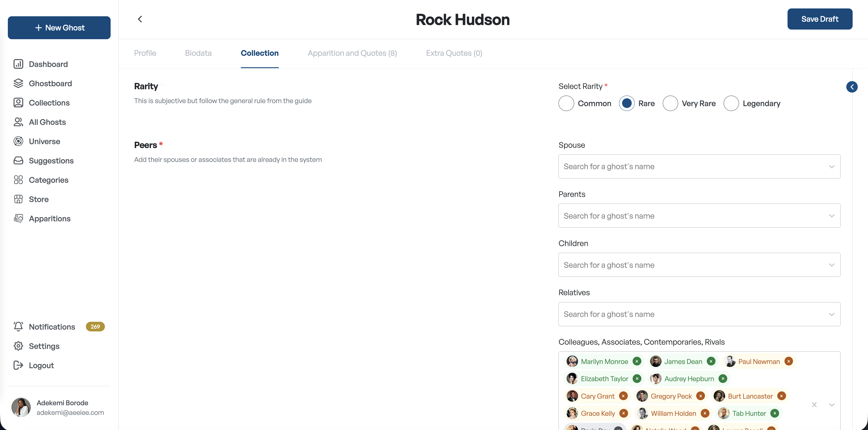Click the Universe target icon
Image resolution: width=868 pixels, height=430 pixels.
pyautogui.click(x=18, y=141)
